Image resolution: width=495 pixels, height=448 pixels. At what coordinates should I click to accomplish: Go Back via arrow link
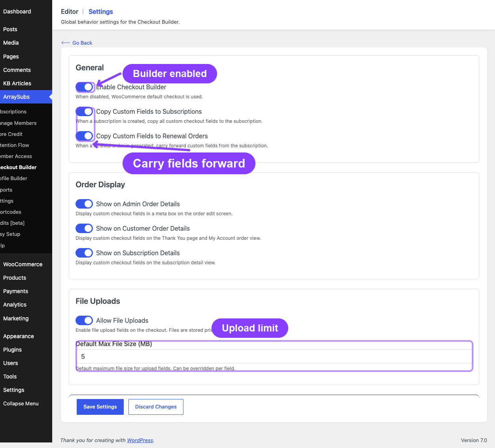(77, 43)
